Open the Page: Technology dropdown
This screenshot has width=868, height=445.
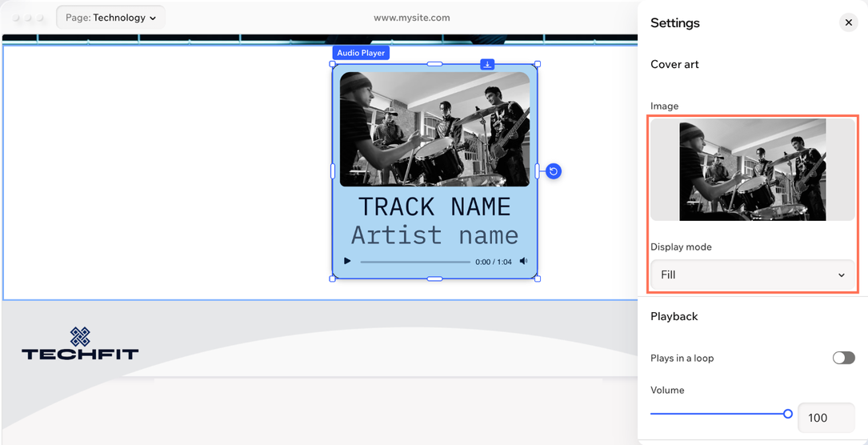pos(110,18)
